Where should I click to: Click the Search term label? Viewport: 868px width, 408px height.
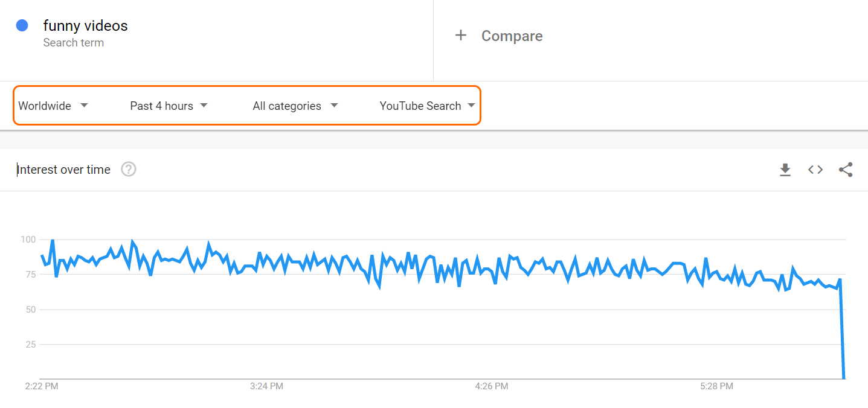(73, 43)
